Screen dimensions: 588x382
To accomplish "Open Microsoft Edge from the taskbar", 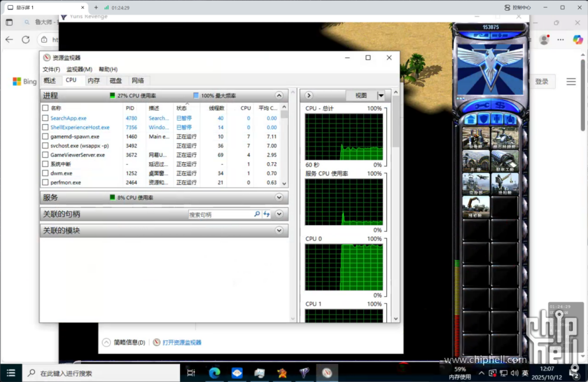I will 214,373.
